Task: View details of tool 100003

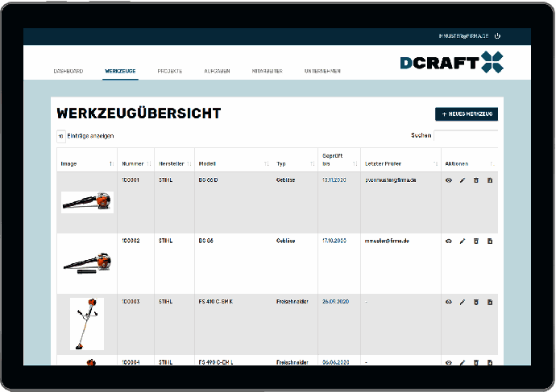Action: 449,302
